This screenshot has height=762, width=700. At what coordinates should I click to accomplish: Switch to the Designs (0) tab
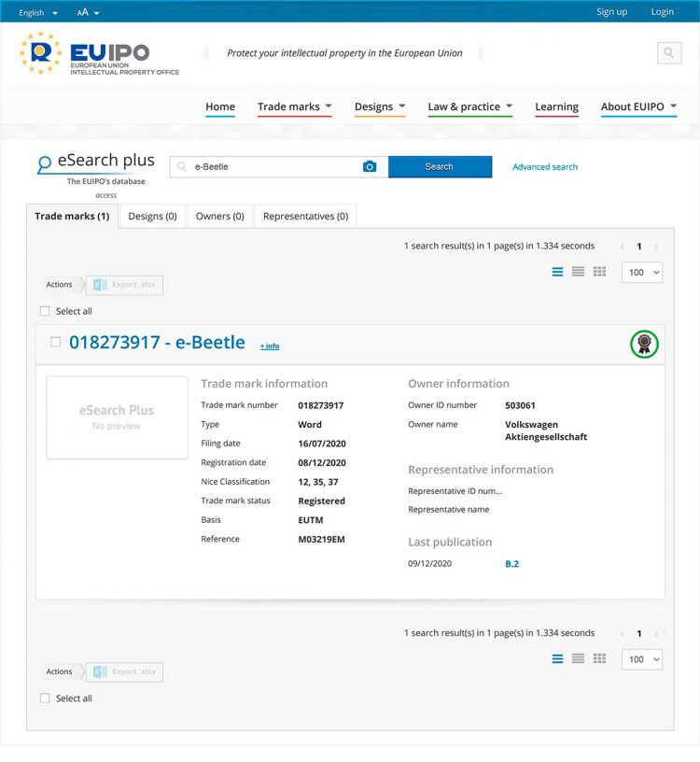pyautogui.click(x=152, y=217)
